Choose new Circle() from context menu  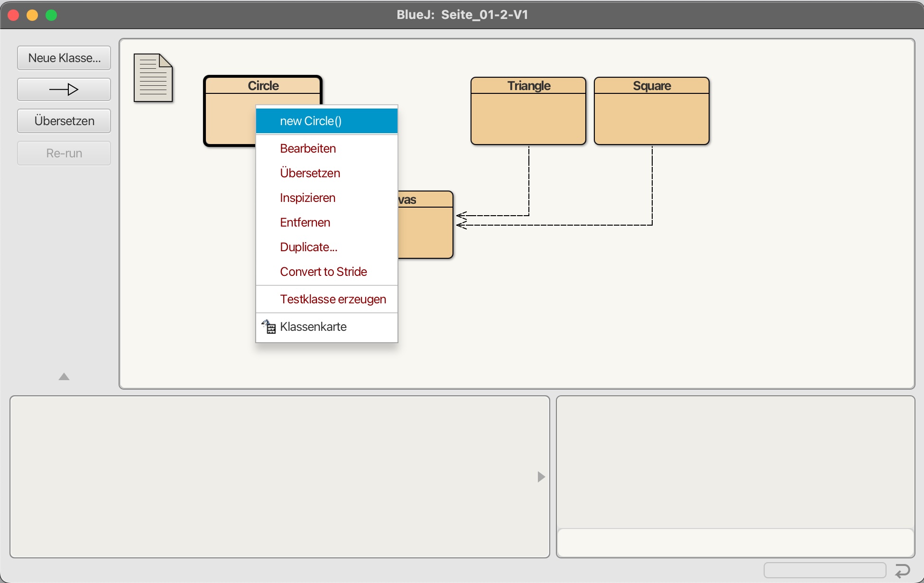(x=311, y=121)
